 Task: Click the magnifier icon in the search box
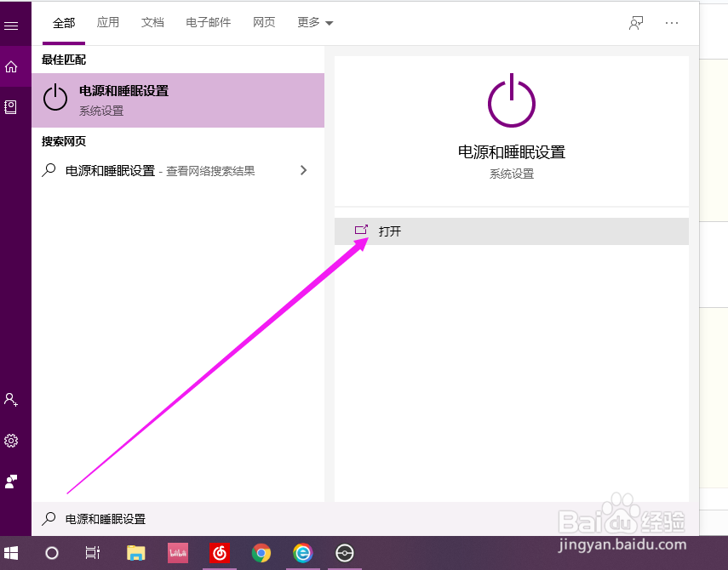49,518
